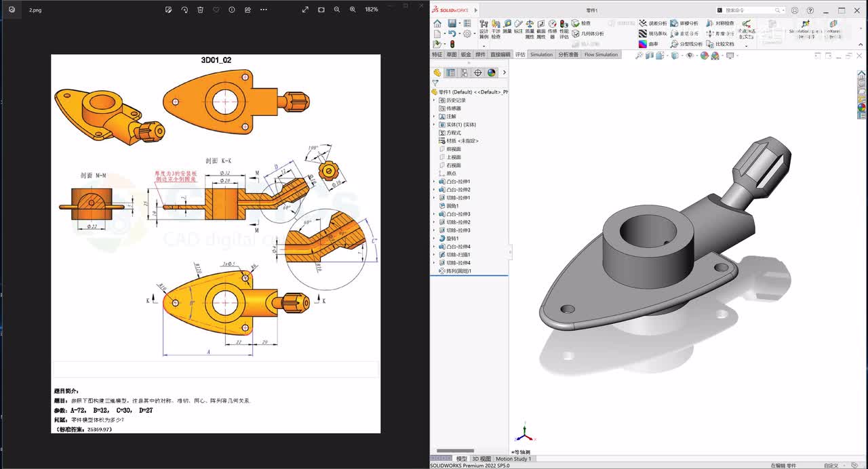
Task: Open PropertyManager panel tab
Action: [451, 73]
